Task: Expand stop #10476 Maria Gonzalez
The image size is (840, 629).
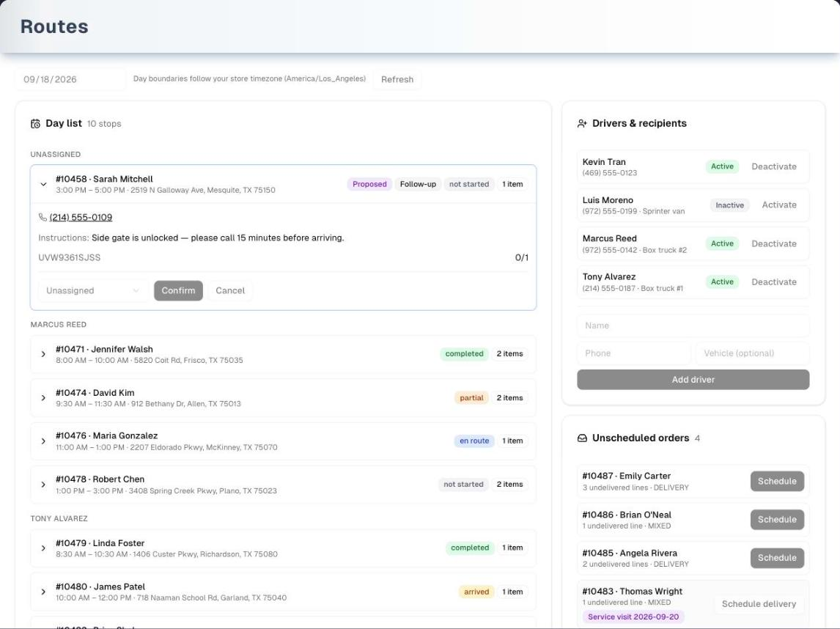Action: 43,441
